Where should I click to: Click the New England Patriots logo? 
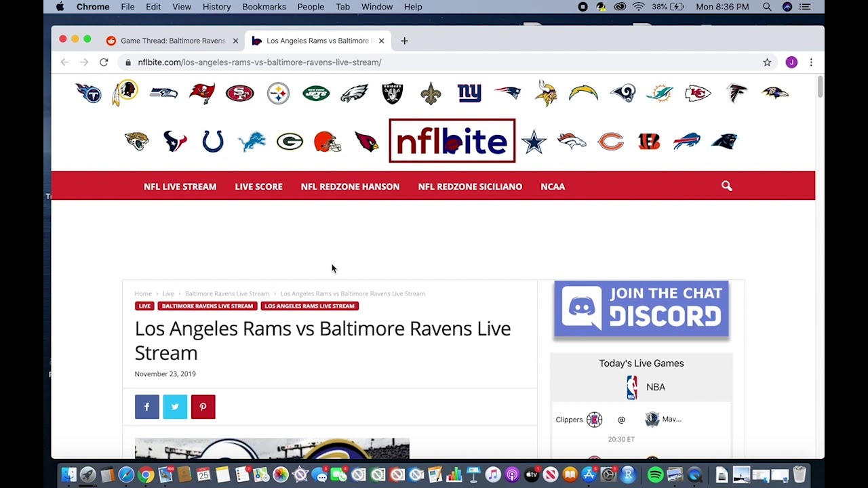507,93
